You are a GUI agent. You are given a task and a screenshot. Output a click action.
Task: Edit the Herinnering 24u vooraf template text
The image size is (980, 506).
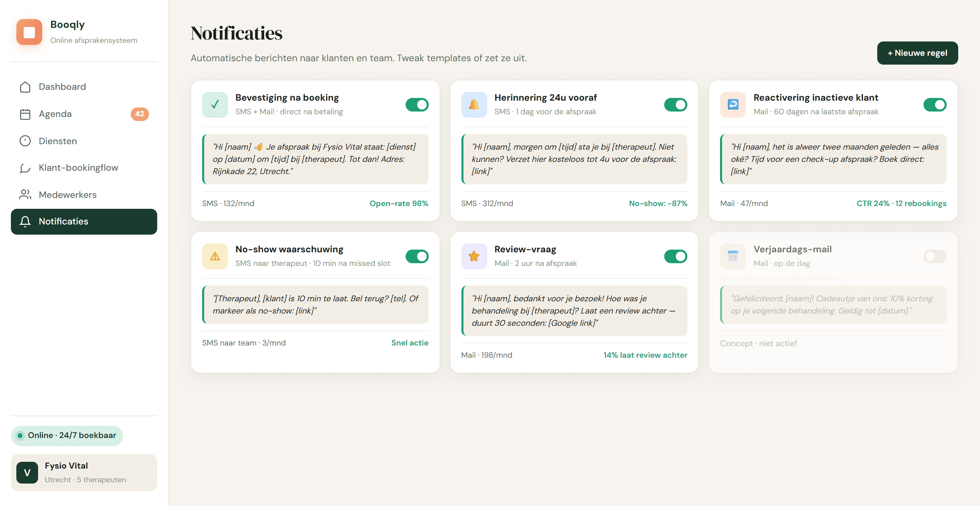[x=574, y=159]
